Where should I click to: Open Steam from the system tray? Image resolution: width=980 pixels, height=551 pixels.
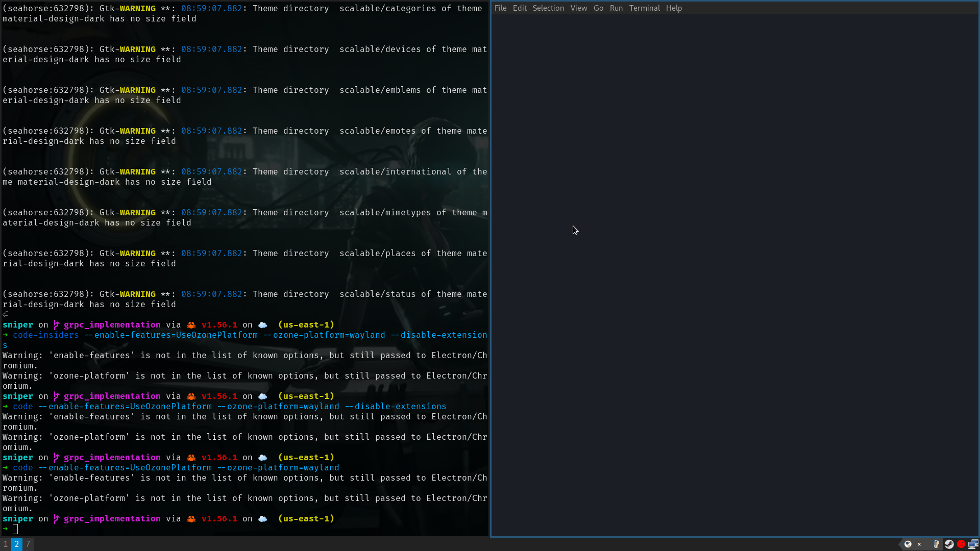coord(949,544)
